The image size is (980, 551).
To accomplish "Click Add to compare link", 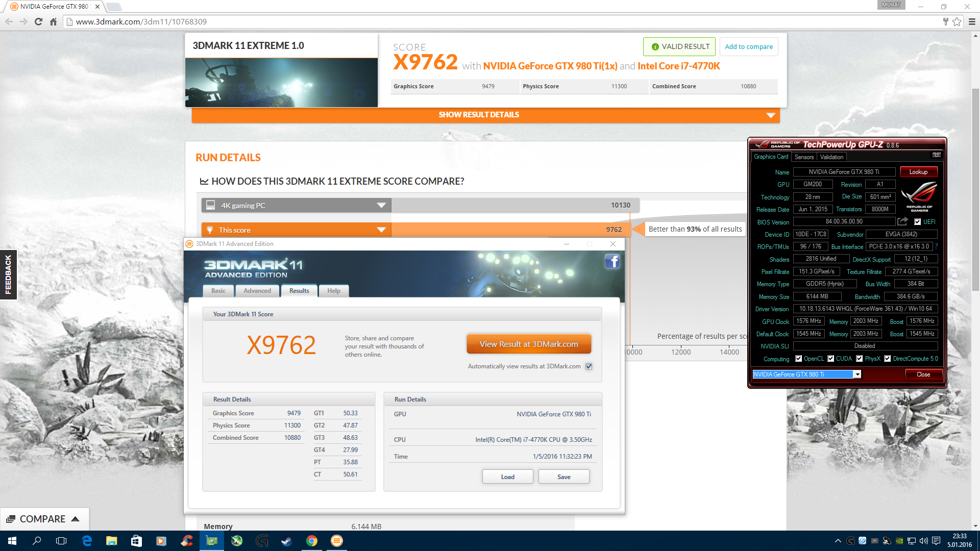I will (x=749, y=46).
